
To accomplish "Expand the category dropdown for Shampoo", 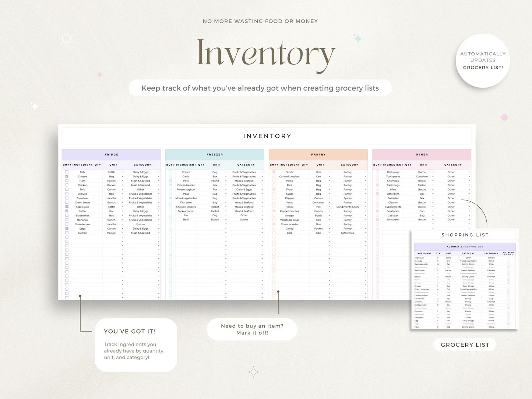I will tap(469, 181).
